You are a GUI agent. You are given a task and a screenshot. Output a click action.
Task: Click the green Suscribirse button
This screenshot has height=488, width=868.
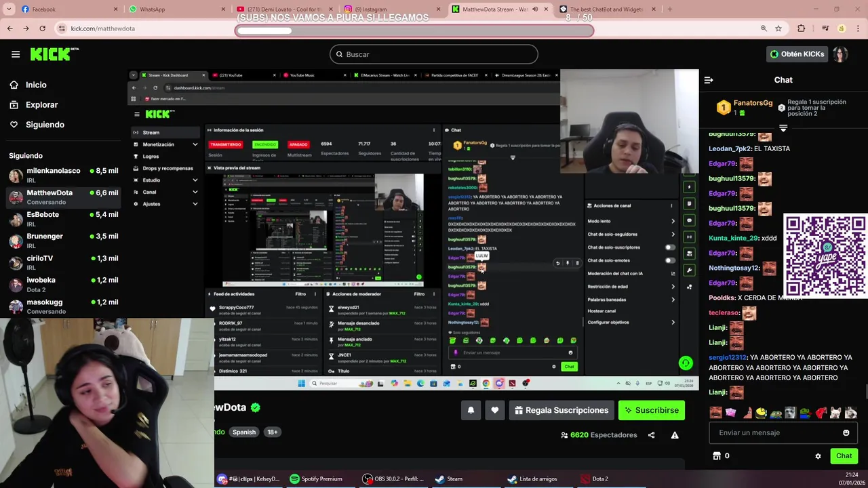[x=652, y=410]
